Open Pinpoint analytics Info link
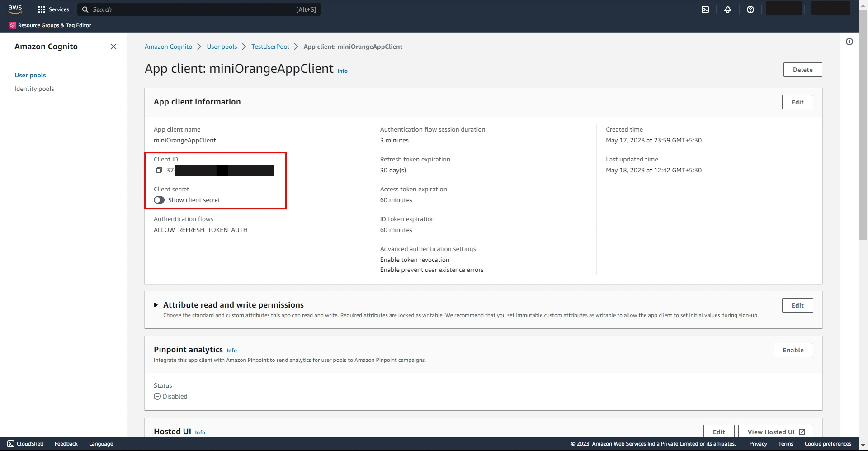This screenshot has height=451, width=868. pos(231,351)
